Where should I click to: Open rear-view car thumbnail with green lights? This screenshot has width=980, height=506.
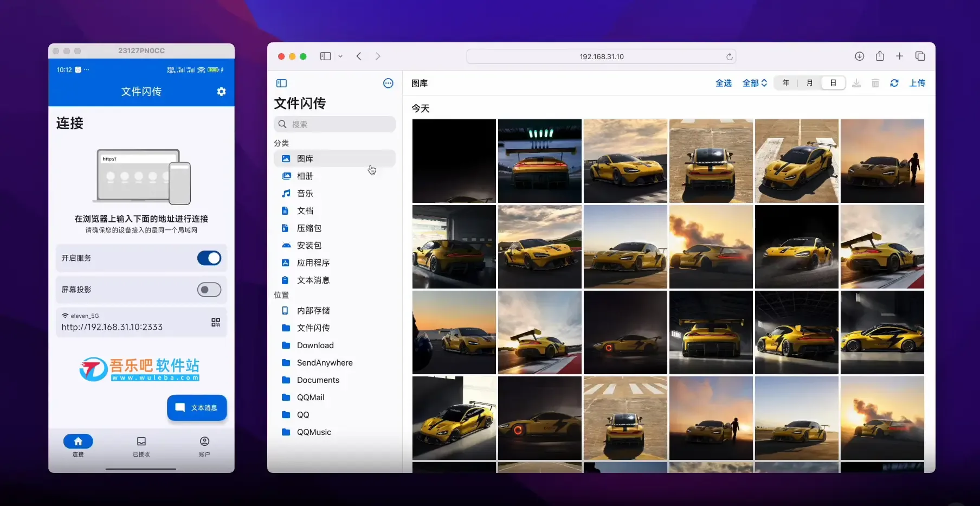click(x=540, y=161)
